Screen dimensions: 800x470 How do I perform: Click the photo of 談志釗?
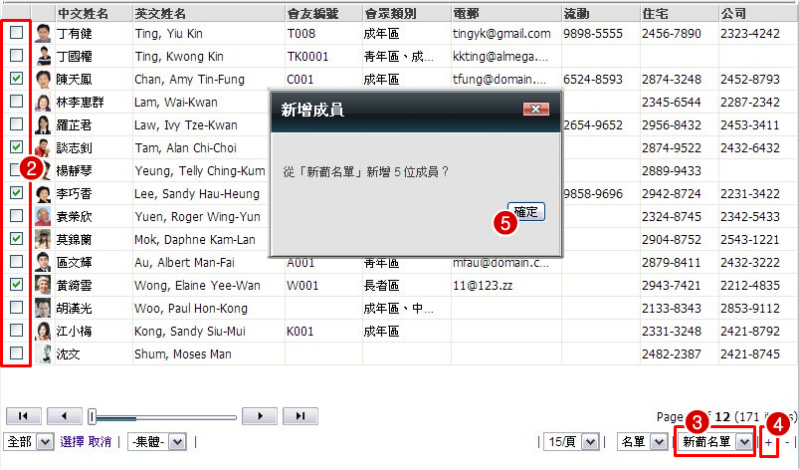pos(43,148)
